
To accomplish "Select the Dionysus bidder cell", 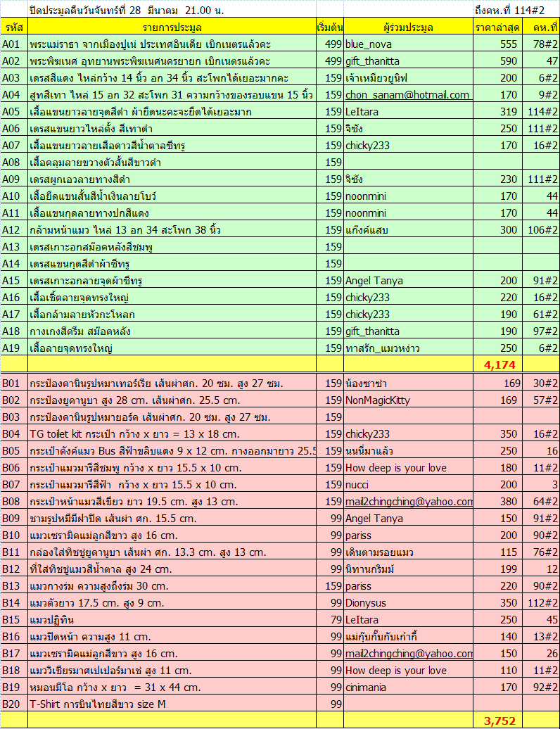I will pos(408,603).
